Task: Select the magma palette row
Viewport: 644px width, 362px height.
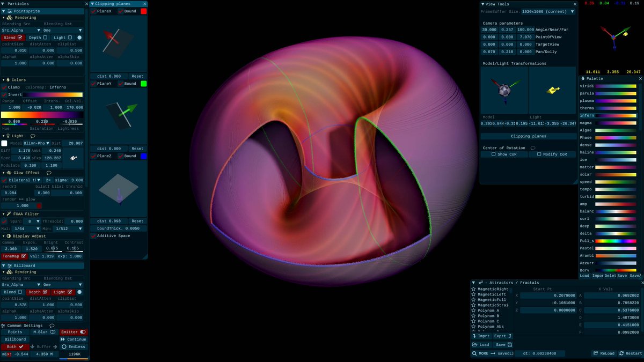Action: coord(608,123)
